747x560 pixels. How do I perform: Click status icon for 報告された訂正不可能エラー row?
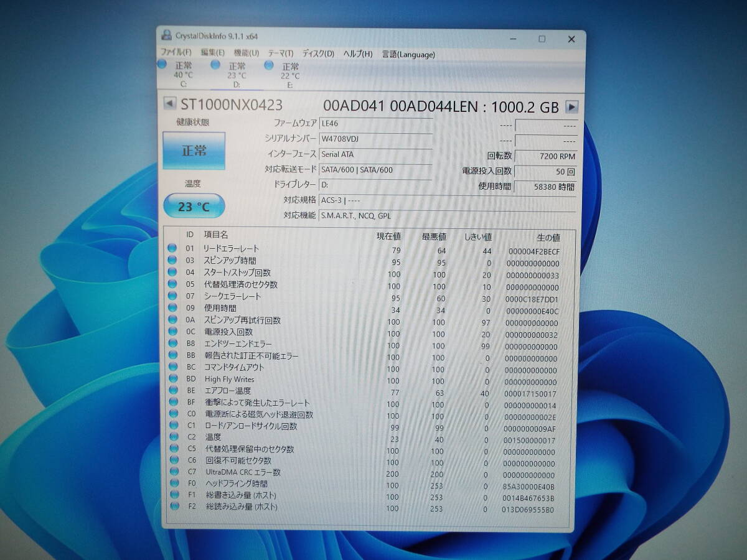(x=172, y=355)
